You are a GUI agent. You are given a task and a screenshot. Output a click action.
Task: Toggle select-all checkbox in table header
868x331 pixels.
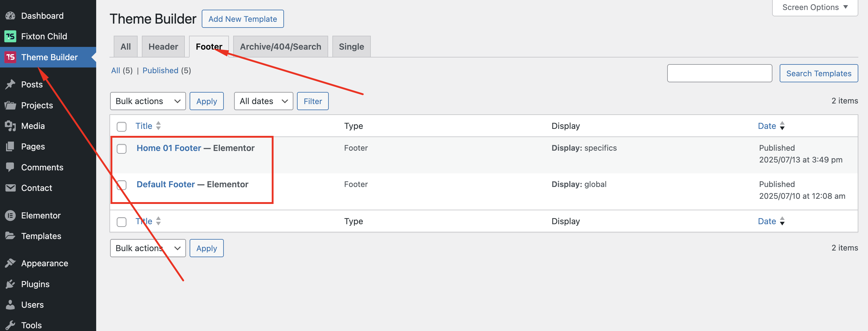(x=122, y=126)
